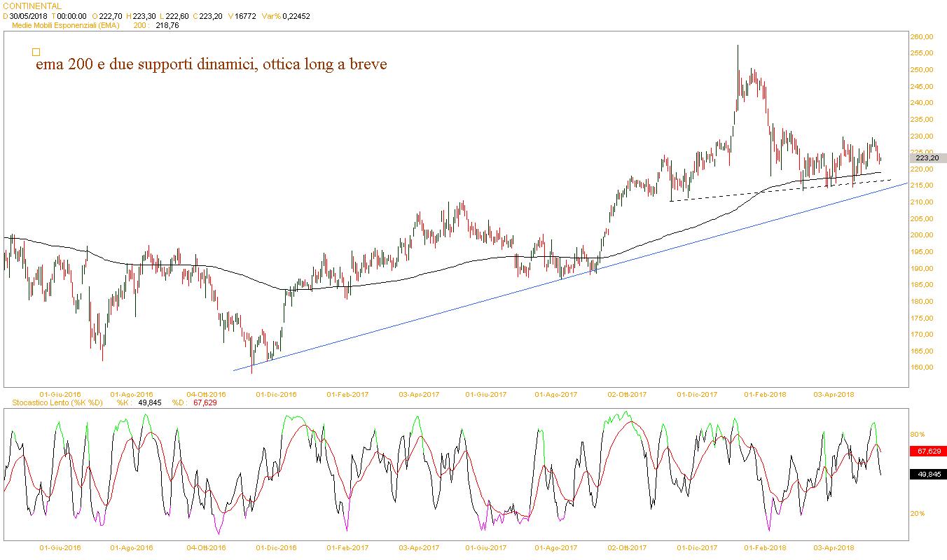Click the highest candle wick near 257

pos(738,48)
